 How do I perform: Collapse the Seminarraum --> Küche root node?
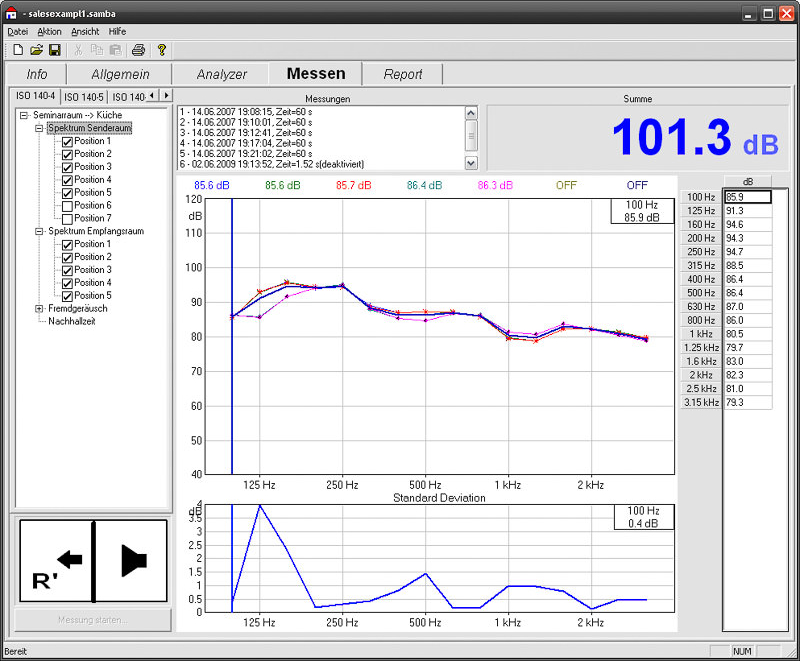pyautogui.click(x=23, y=115)
